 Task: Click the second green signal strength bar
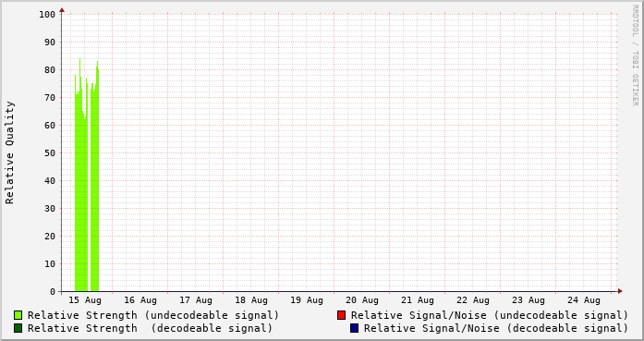[95, 185]
